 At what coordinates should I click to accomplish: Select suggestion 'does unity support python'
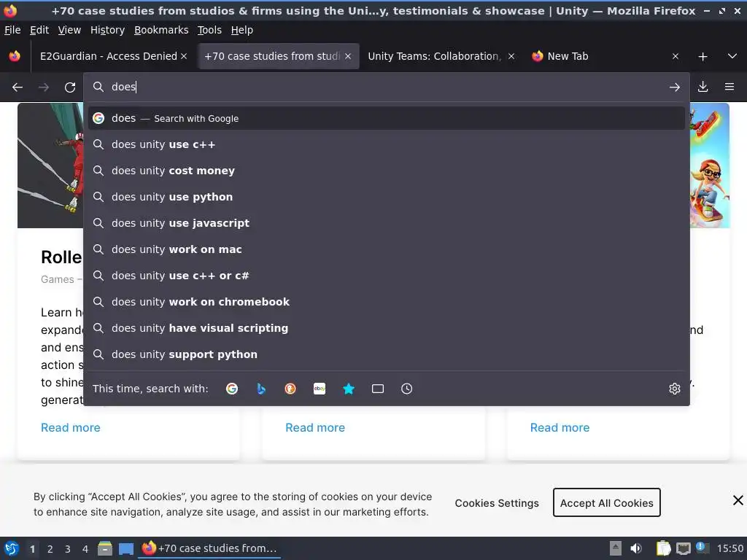pos(387,354)
